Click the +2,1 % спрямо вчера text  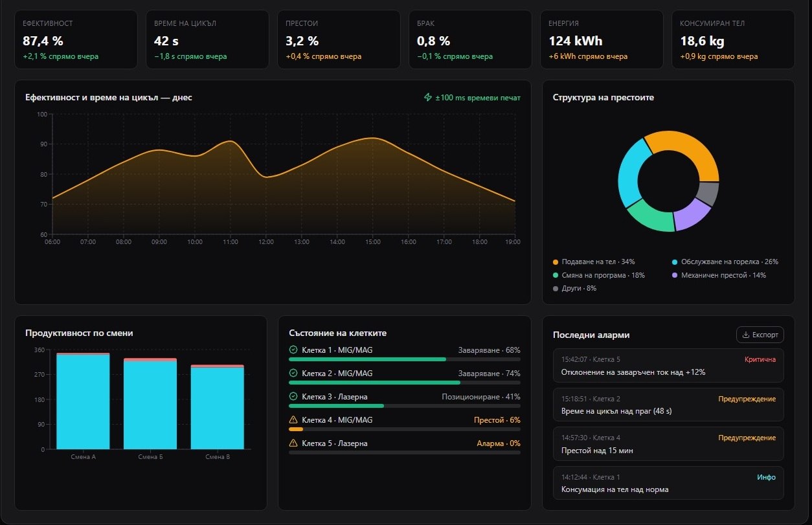click(61, 56)
